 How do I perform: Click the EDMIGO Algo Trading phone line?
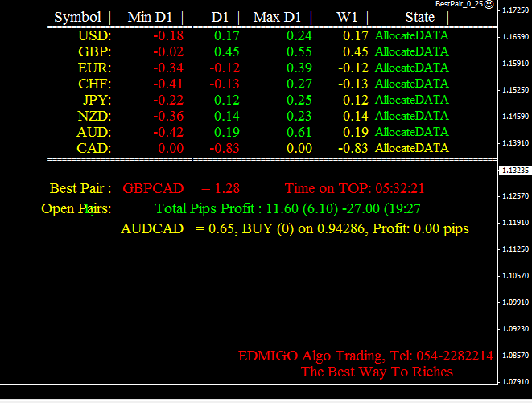(365, 356)
